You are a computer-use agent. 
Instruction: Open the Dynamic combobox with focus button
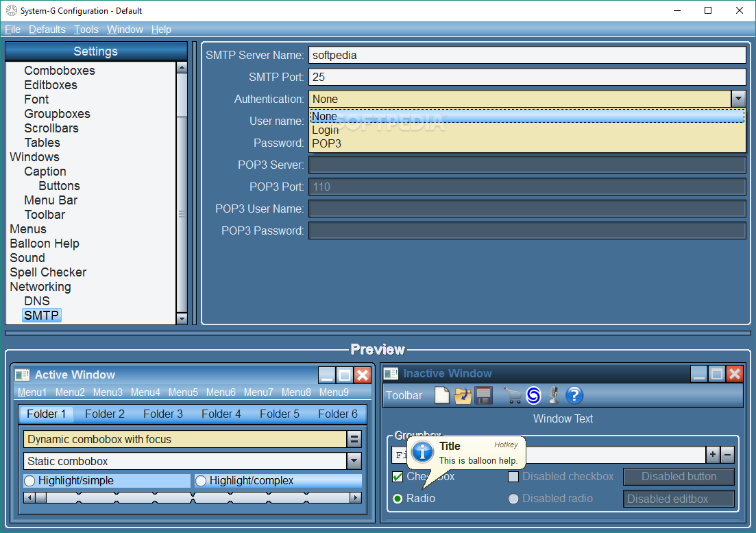(x=354, y=439)
